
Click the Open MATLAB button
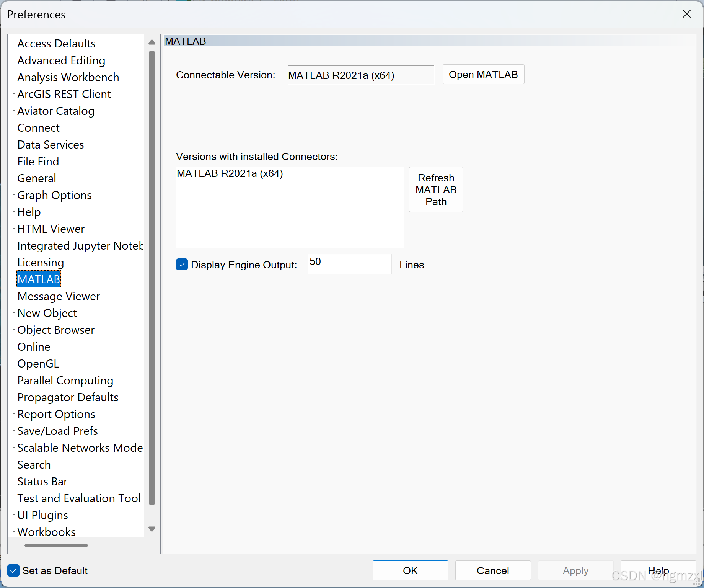[x=483, y=74]
